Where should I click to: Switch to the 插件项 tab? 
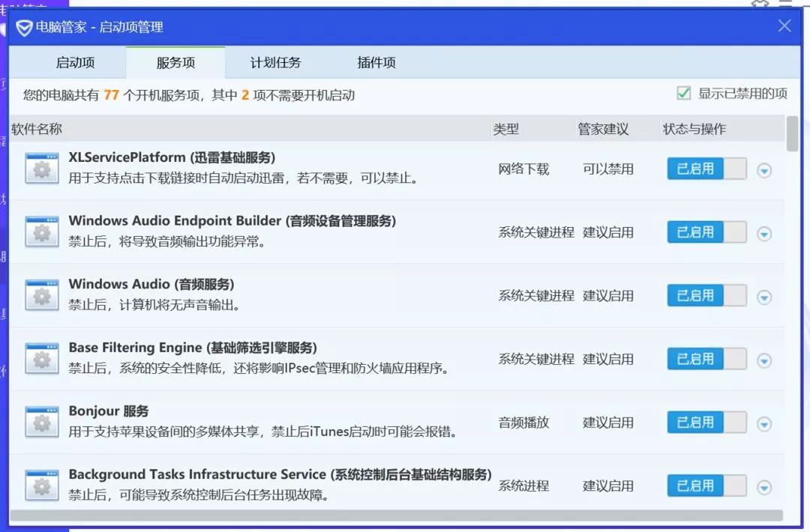[x=376, y=62]
